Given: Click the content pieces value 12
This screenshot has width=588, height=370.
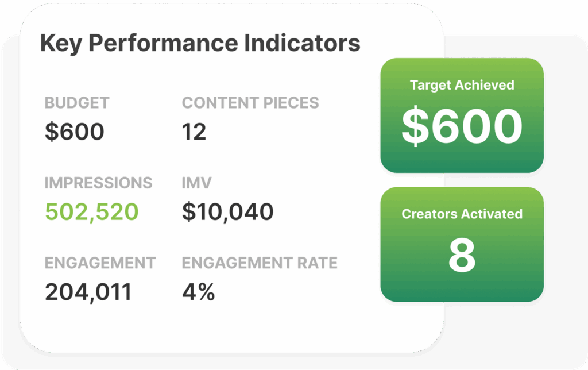Looking at the screenshot, I should click(194, 132).
